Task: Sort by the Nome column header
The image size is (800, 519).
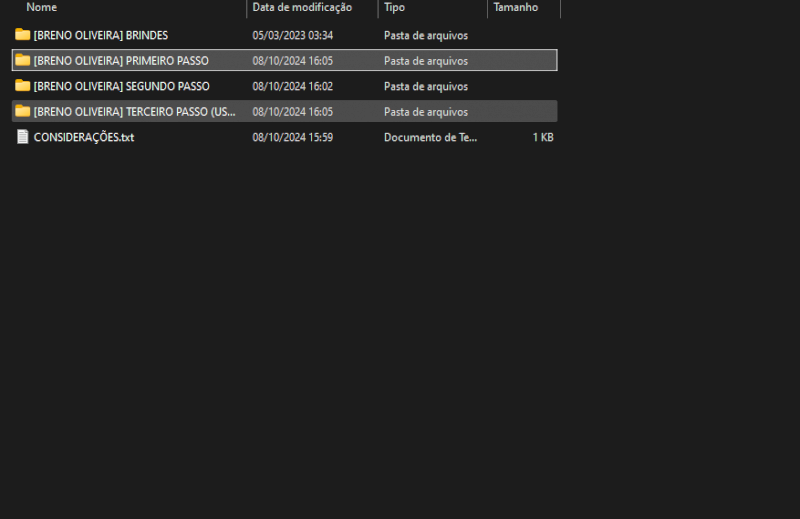Action: point(42,7)
